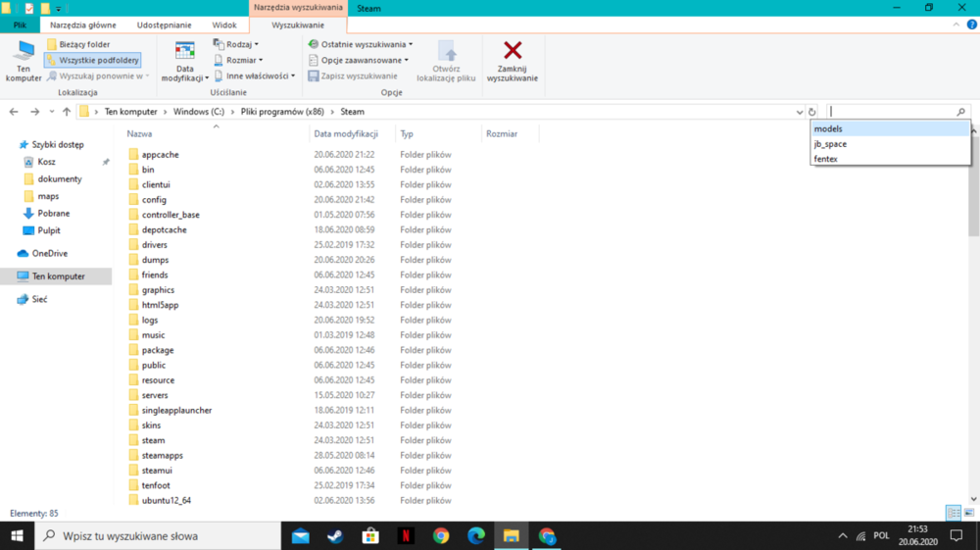Open Pobrane in navigation pane
This screenshot has height=550, width=980.
[54, 213]
